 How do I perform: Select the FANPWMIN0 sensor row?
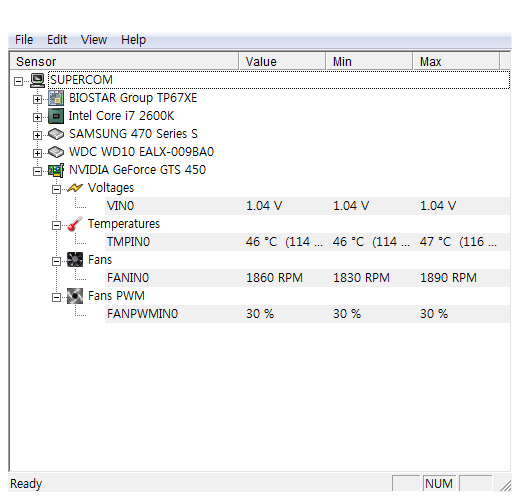click(307, 314)
